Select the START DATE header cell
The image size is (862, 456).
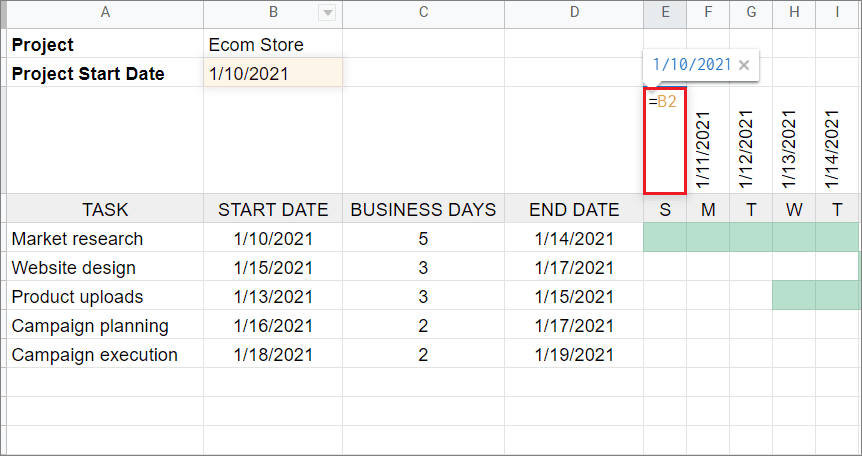(273, 209)
